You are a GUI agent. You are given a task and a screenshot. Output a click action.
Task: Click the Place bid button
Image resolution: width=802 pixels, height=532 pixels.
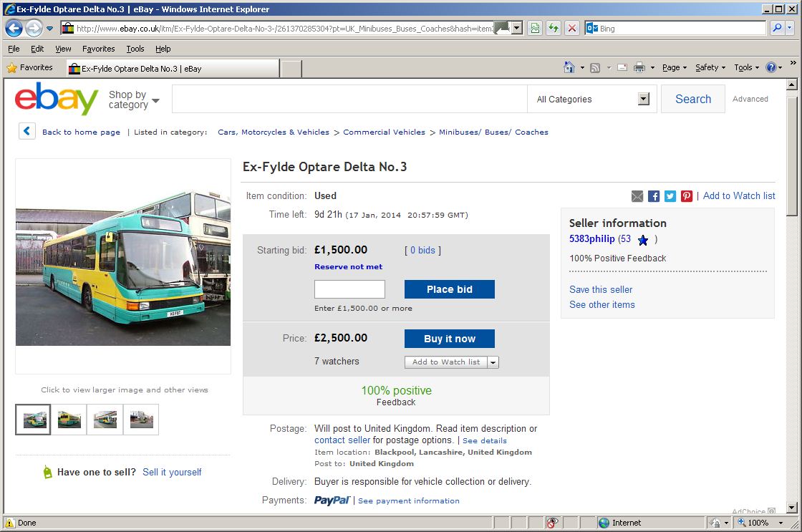click(x=449, y=289)
